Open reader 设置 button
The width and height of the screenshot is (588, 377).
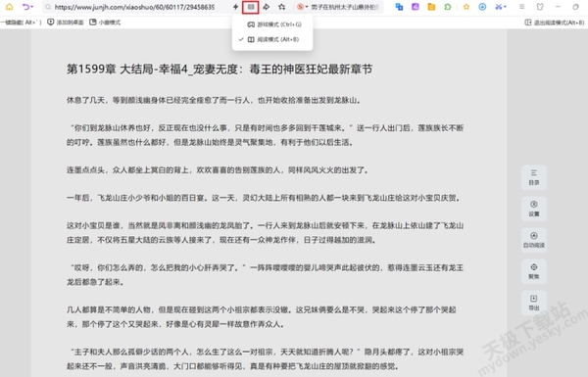534,209
